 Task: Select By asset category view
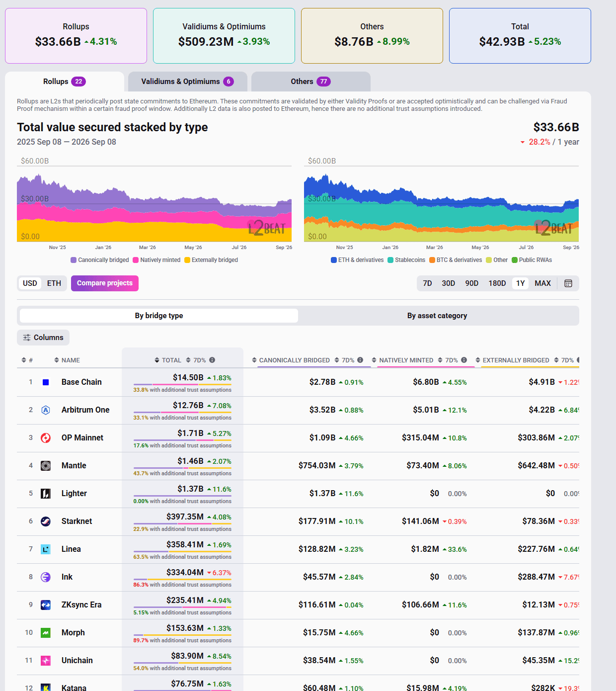[437, 316]
